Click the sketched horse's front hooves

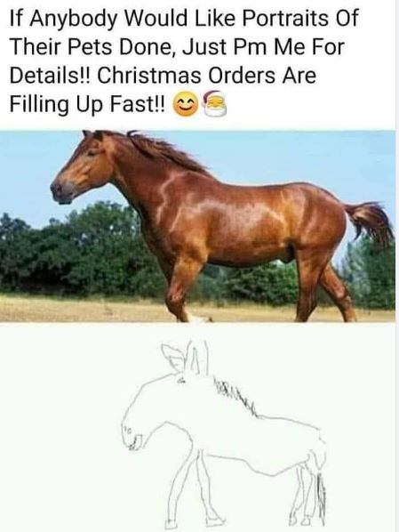195,521
